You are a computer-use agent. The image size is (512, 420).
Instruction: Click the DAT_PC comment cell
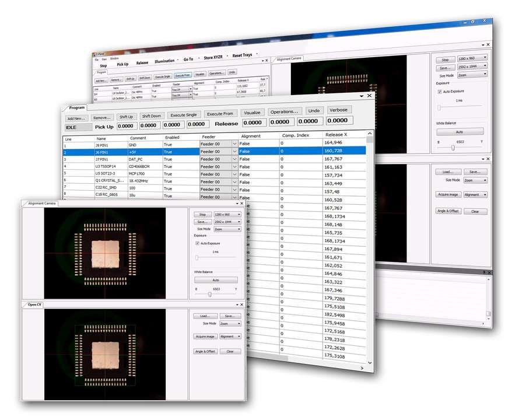point(135,159)
